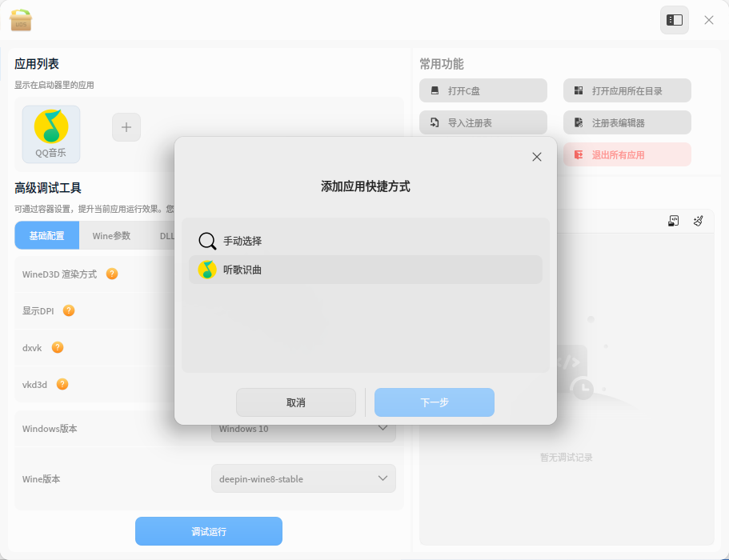Select 听歌识曲 entry in the dialog

tap(366, 270)
